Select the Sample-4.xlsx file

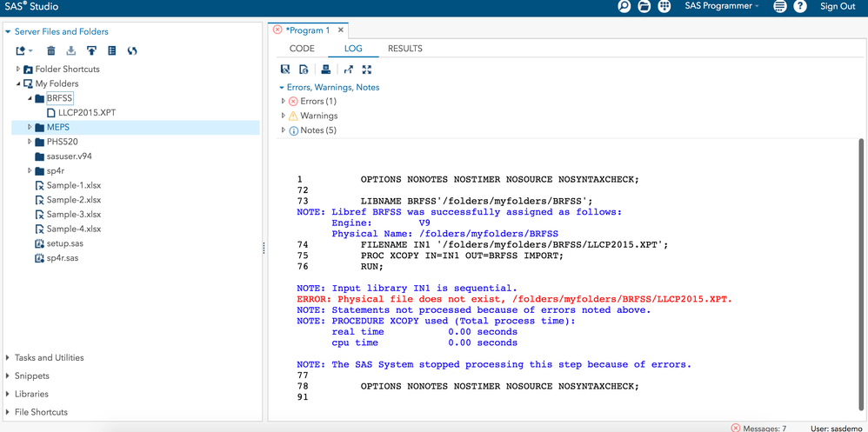click(74, 229)
